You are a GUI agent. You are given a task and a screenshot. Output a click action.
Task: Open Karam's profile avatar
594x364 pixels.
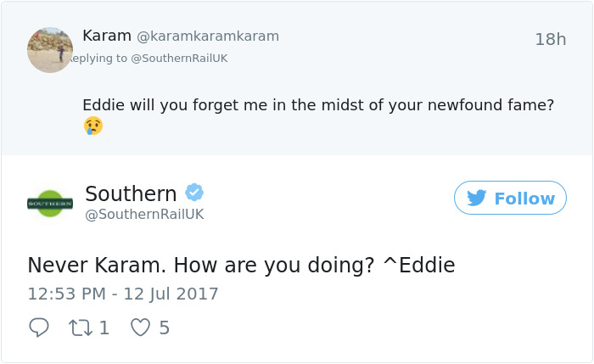tap(50, 50)
